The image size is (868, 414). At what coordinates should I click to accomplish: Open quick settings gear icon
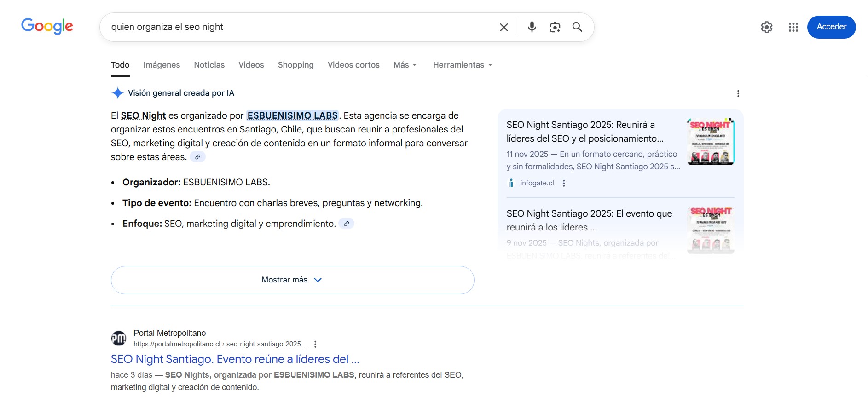tap(766, 27)
